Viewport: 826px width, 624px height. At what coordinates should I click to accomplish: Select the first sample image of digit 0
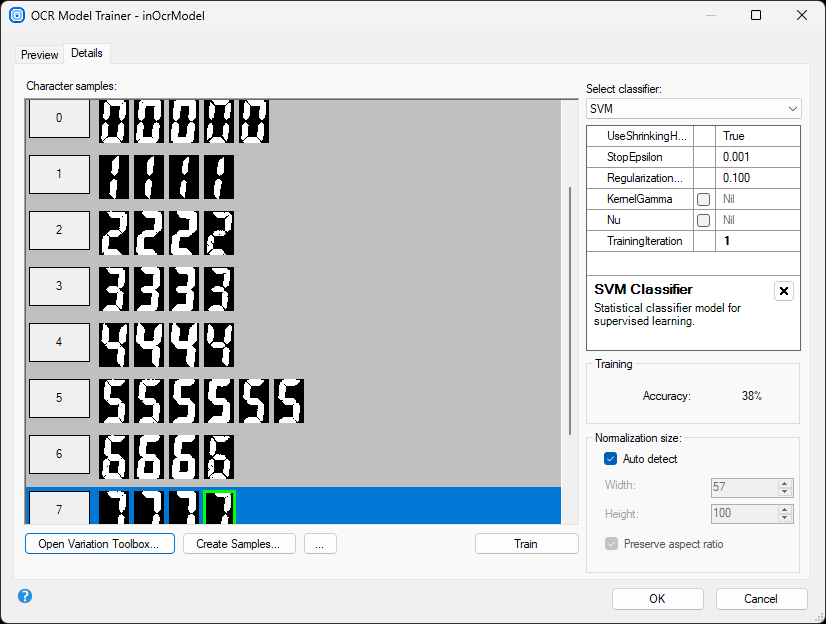pyautogui.click(x=114, y=120)
